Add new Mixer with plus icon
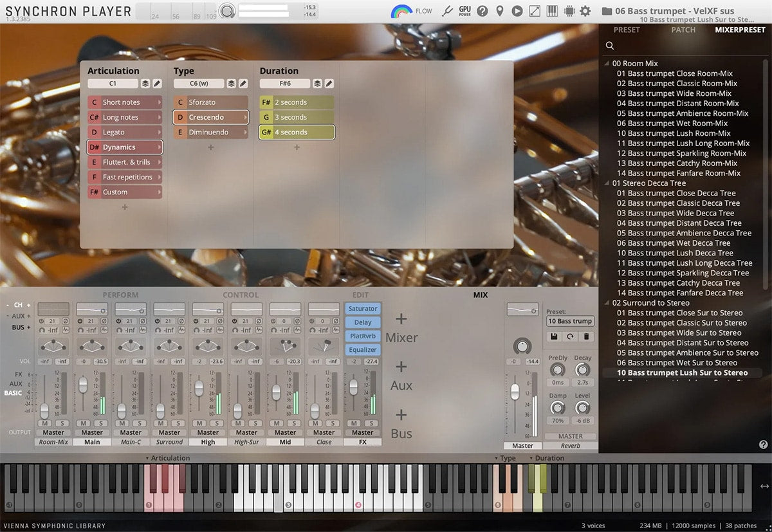772x532 pixels. click(401, 320)
